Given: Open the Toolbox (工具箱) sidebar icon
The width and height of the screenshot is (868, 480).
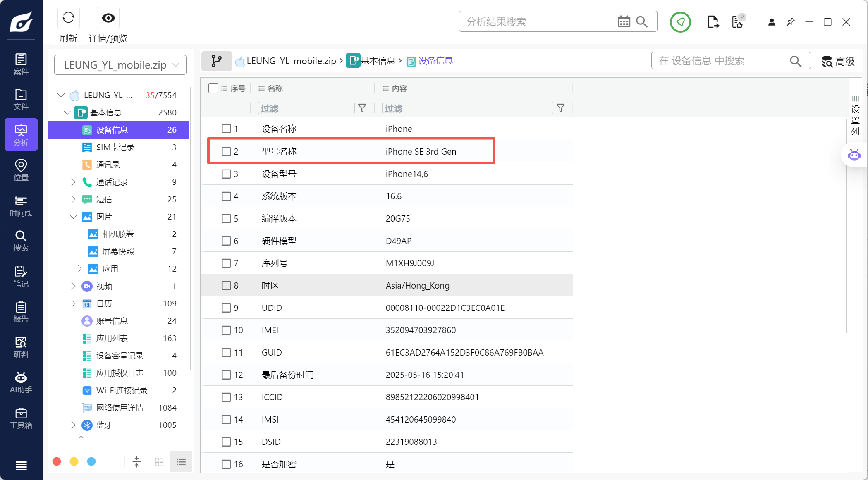Looking at the screenshot, I should pyautogui.click(x=21, y=418).
